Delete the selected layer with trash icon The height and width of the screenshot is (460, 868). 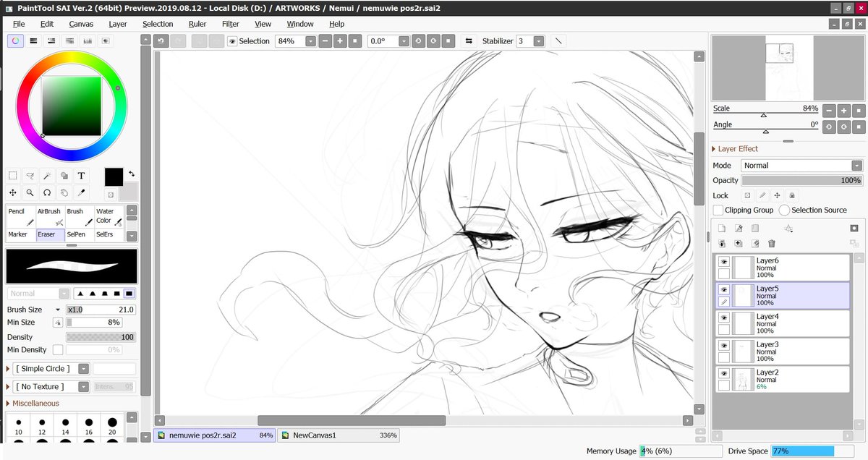coord(772,244)
